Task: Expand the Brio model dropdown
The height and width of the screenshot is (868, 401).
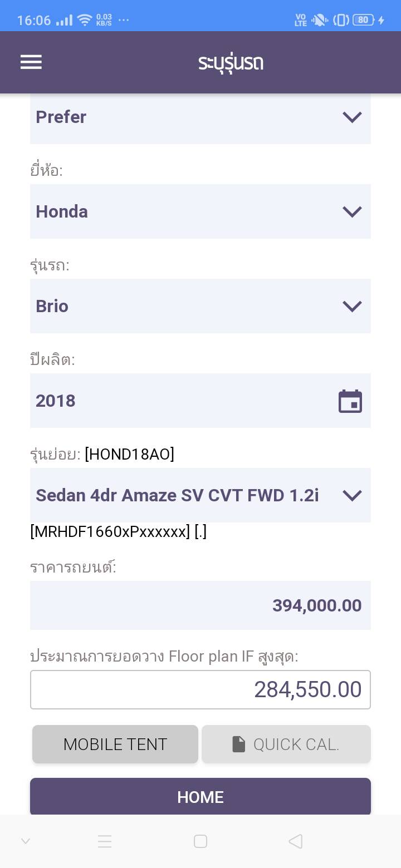Action: [x=200, y=306]
